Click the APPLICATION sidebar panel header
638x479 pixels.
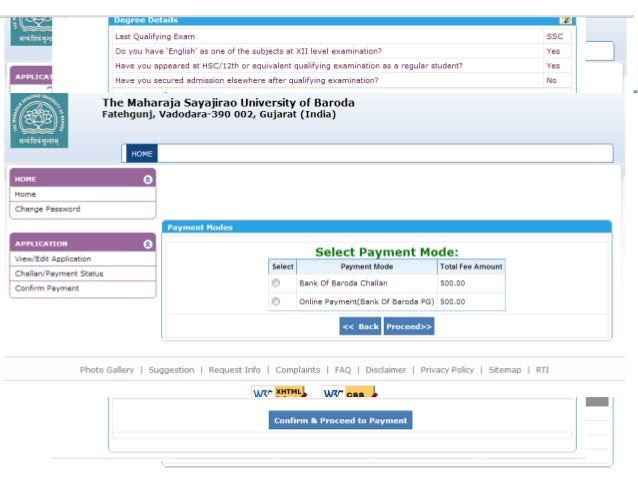(x=83, y=243)
